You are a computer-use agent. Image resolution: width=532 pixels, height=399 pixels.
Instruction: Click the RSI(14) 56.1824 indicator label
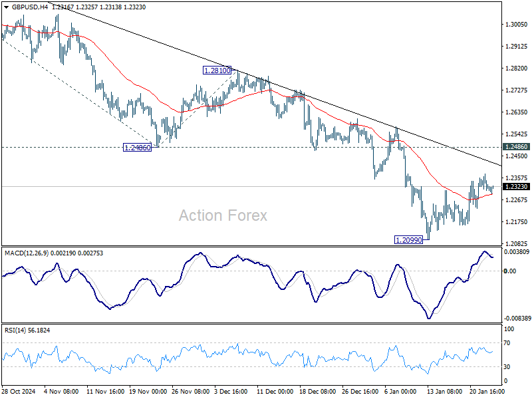[27, 330]
